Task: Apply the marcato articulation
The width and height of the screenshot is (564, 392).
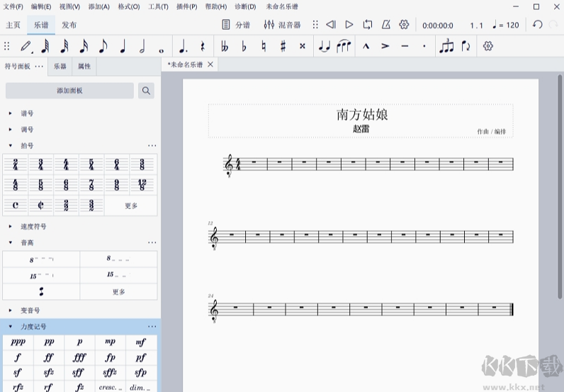Action: (x=366, y=46)
